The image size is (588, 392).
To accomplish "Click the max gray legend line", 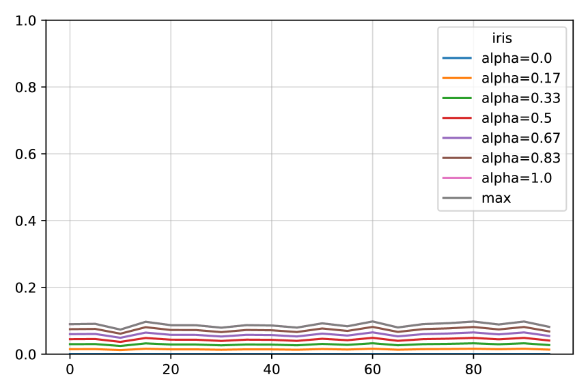I will click(x=457, y=197).
